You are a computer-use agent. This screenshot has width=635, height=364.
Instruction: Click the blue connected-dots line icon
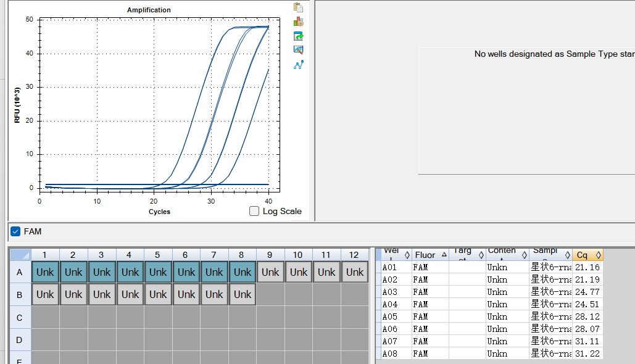point(299,65)
